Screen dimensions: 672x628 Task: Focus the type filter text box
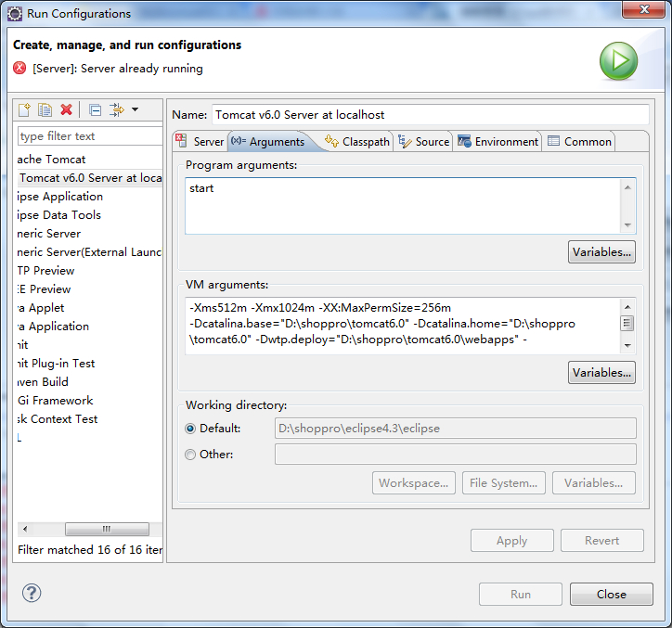point(90,136)
